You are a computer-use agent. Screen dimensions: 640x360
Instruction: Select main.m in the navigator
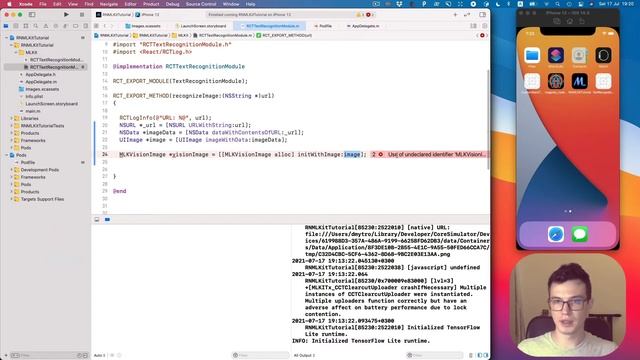point(33,111)
